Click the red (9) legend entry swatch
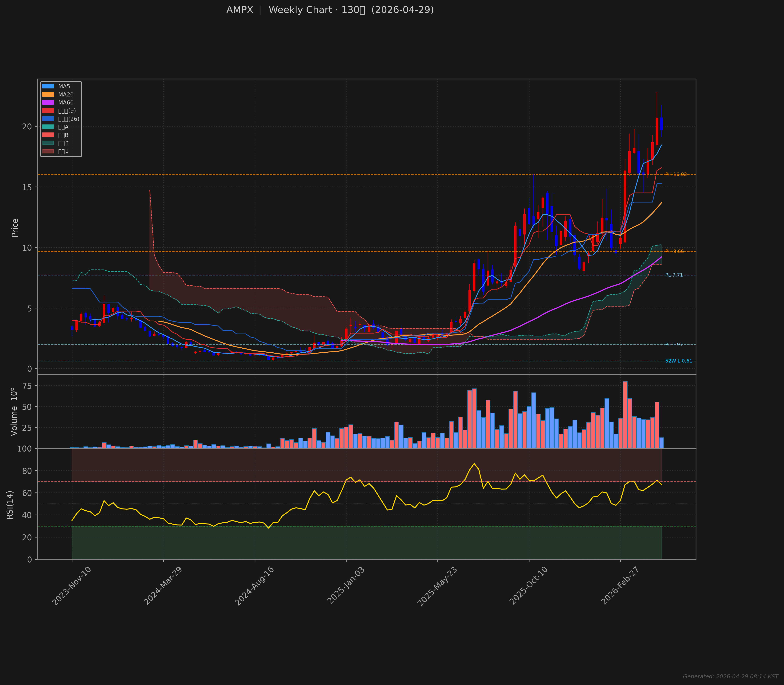The image size is (784, 685). [x=48, y=111]
